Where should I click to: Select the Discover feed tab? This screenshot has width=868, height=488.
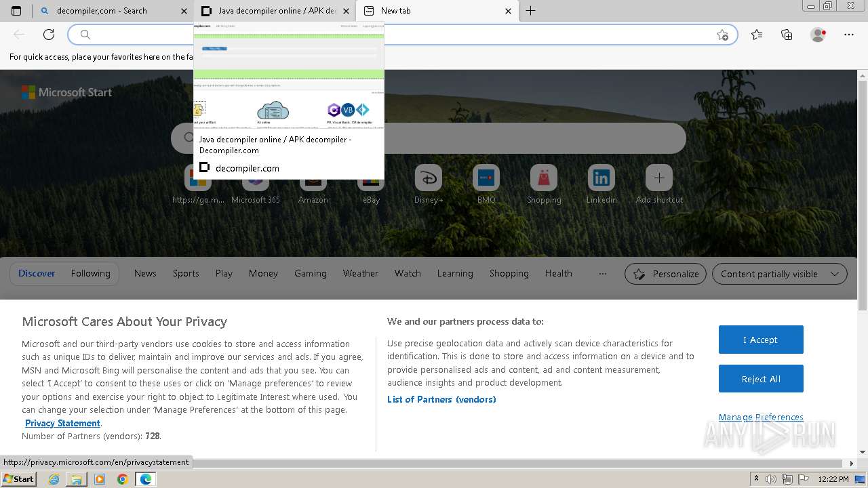tap(37, 273)
